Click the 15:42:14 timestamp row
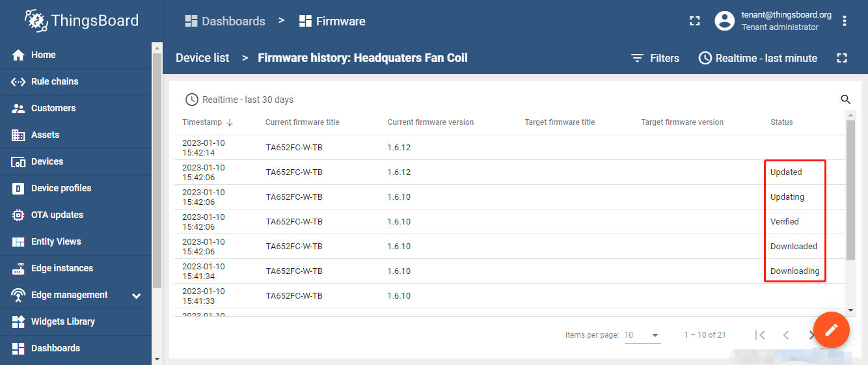This screenshot has width=868, height=365. (509, 148)
